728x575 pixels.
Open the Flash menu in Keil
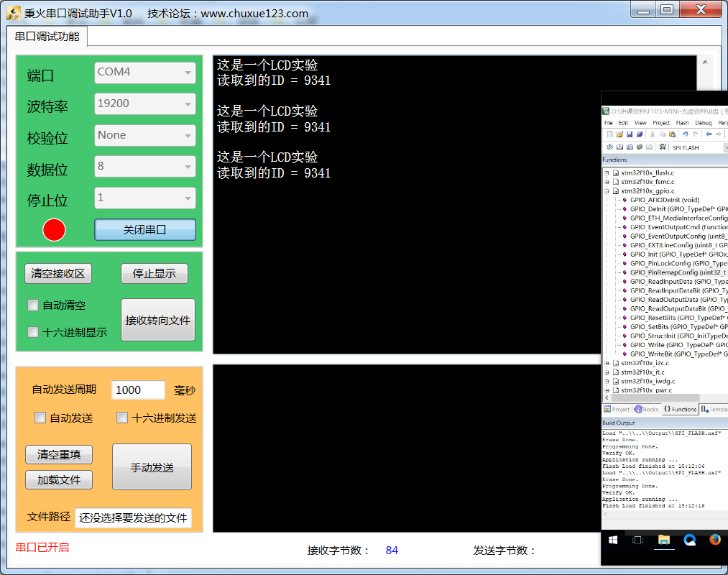point(682,123)
